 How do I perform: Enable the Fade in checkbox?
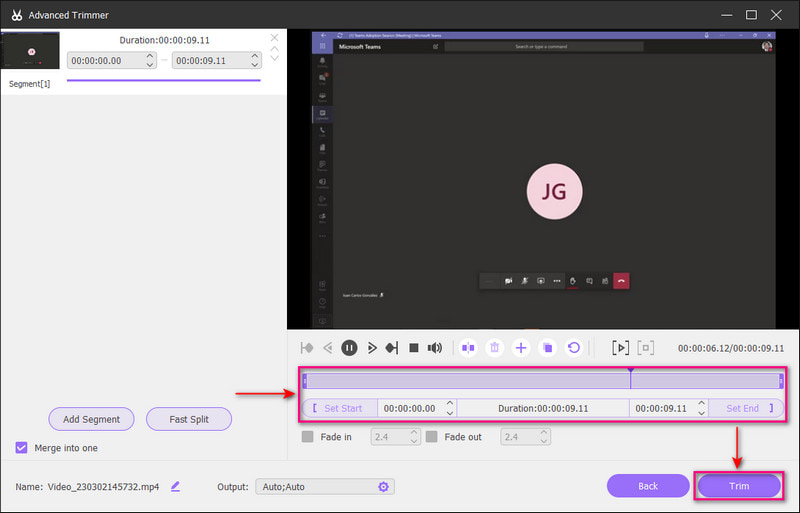tap(308, 437)
